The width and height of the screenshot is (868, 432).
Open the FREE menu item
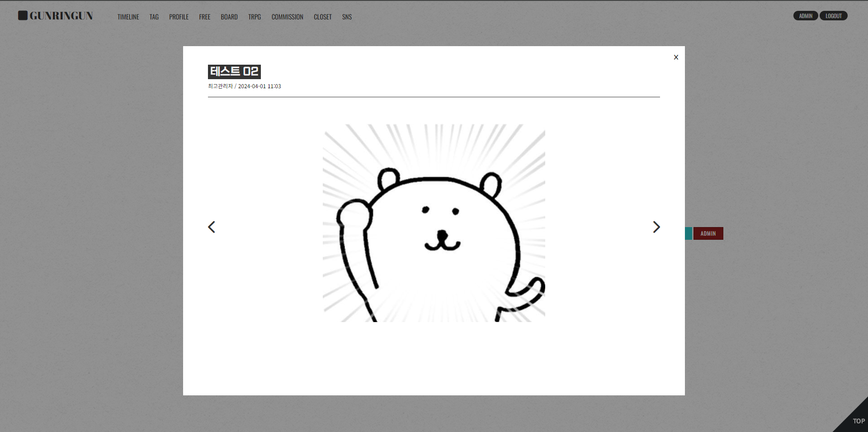[x=205, y=17]
